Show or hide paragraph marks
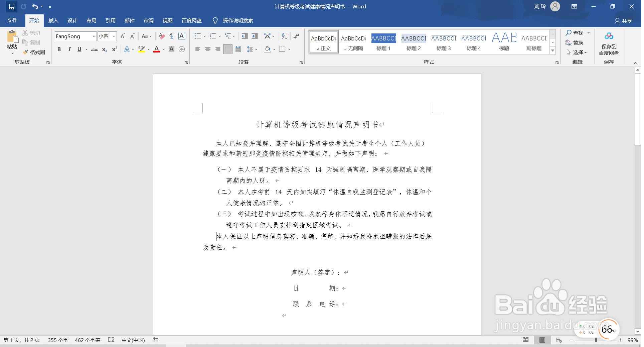This screenshot has height=347, width=644. [x=296, y=36]
